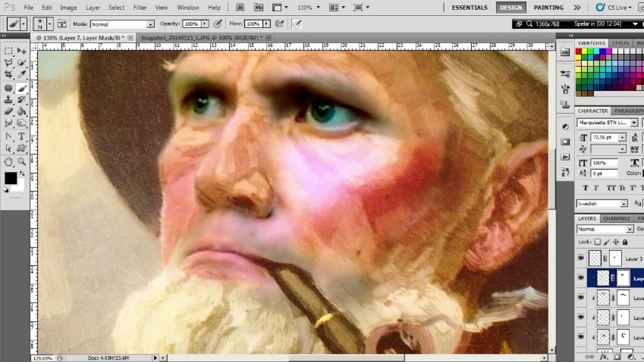644x362 pixels.
Task: Select the Type tool
Action: (x=22, y=137)
